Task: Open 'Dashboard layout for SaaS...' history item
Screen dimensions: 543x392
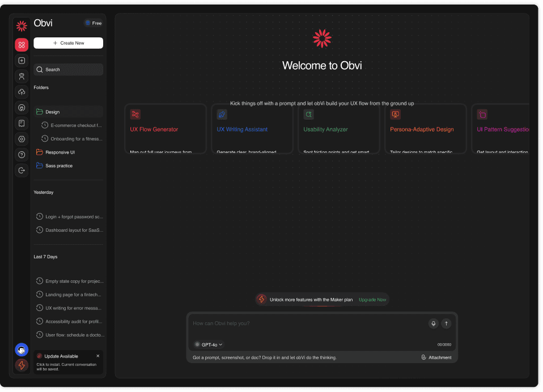Action: 69,231
